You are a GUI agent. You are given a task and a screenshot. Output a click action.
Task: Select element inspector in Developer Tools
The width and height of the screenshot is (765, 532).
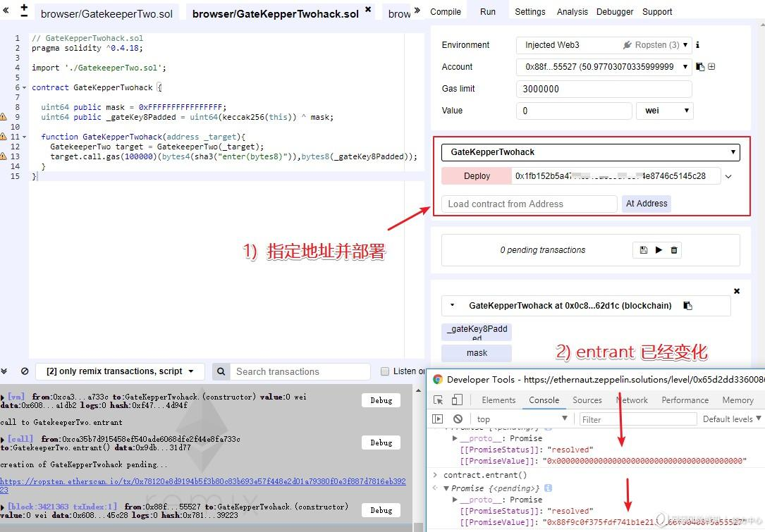click(438, 400)
